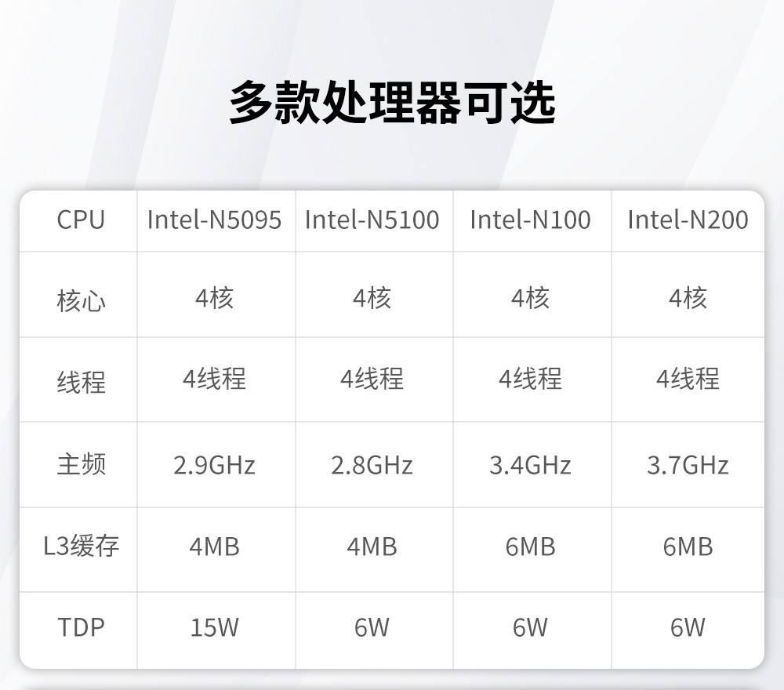Select the 6MB cache cell under Intel-N200

pos(688,547)
